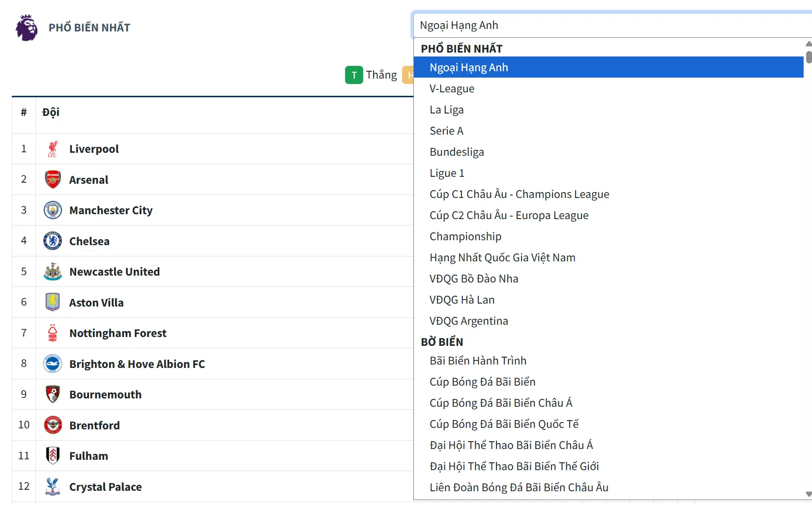Click the green T Thắng legend badge

pyautogui.click(x=354, y=75)
